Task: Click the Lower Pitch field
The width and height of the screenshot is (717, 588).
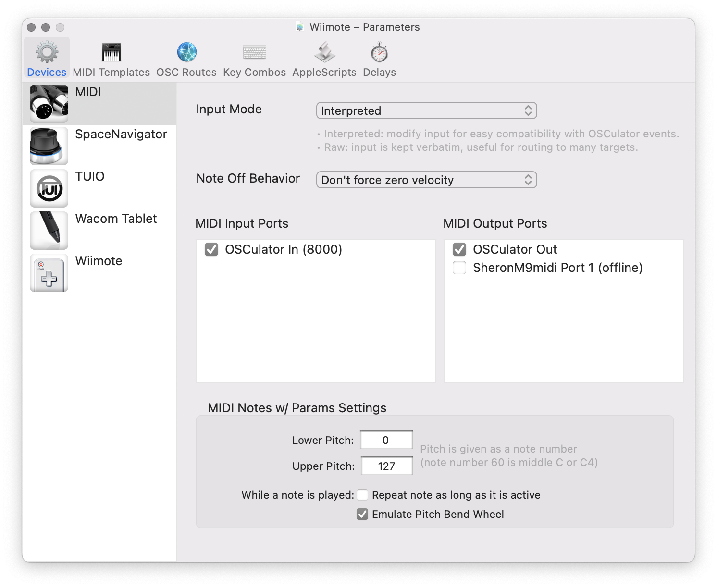Action: [386, 440]
